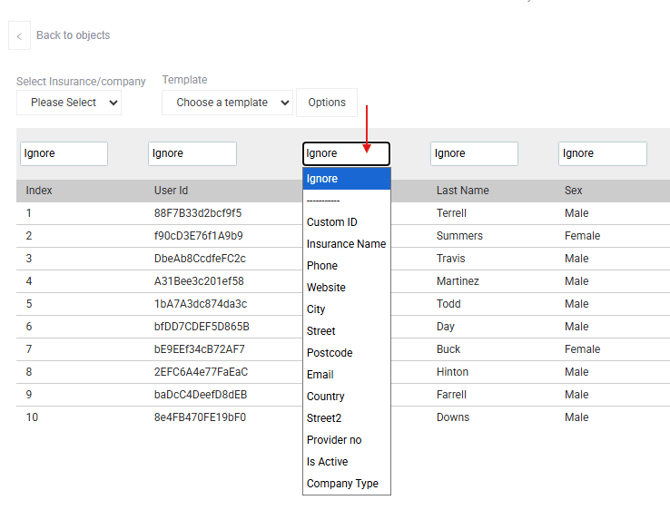Click 'Female' in the Summers row
The image size is (670, 510).
[582, 236]
